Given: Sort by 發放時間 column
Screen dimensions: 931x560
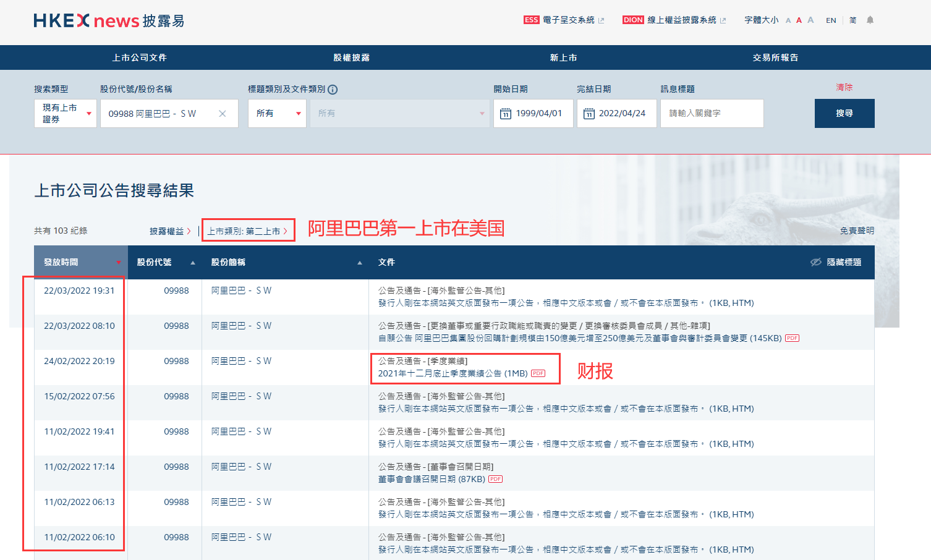Looking at the screenshot, I should point(81,262).
